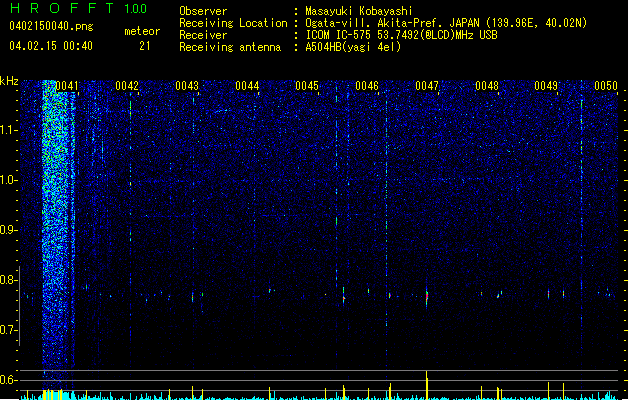The image size is (629, 400).
Task: Select the 0048 time marker
Action: [487, 86]
